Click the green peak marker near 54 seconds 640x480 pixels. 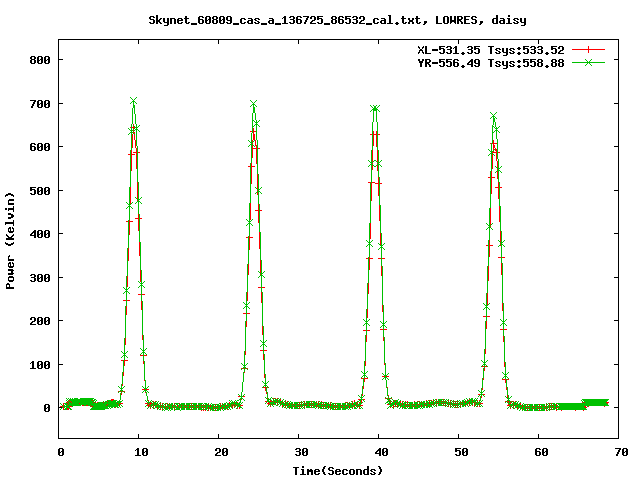tap(493, 116)
